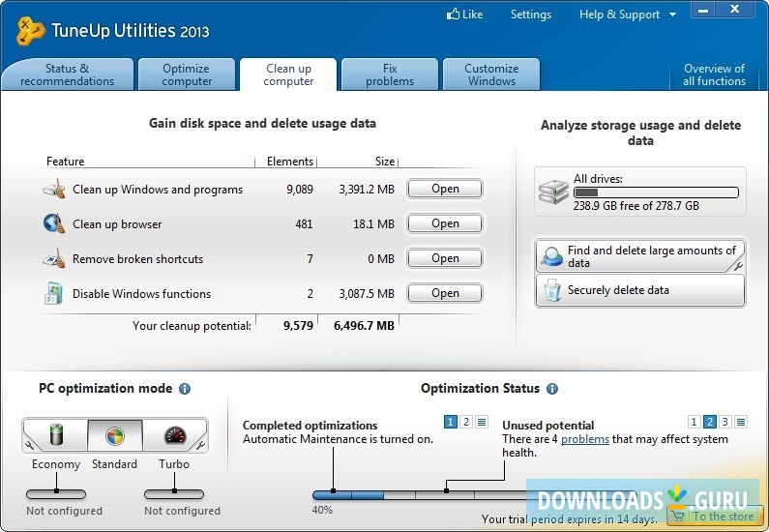Screen dimensions: 769x532
Task: Click the Turbo Not configured slider
Action: (174, 493)
